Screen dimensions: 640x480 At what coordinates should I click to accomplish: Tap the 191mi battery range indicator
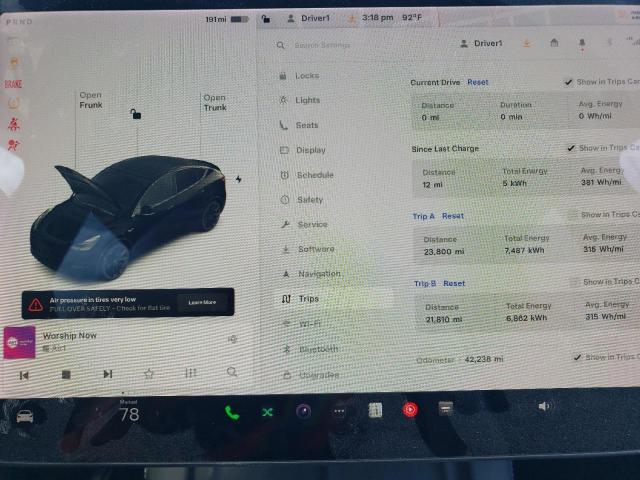coord(227,19)
